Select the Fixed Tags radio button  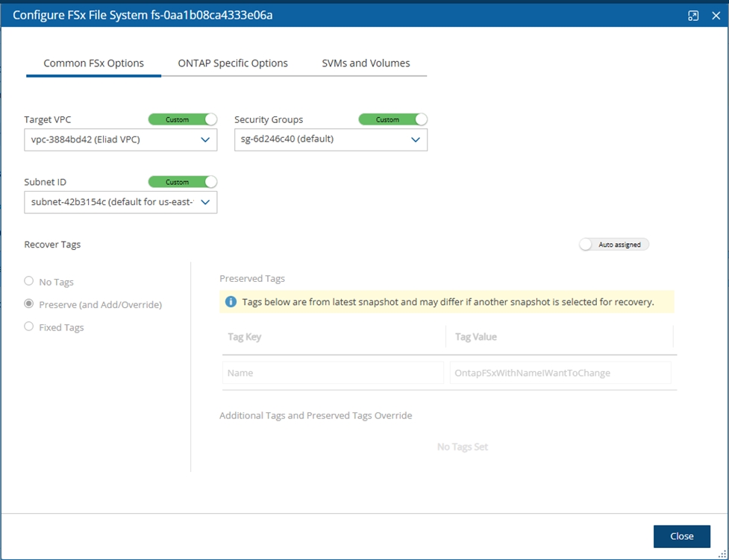29,327
